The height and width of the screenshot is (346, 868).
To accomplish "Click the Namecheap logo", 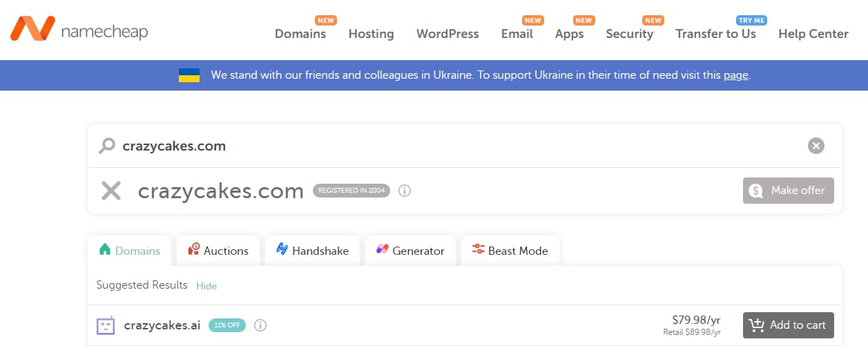I will [79, 30].
